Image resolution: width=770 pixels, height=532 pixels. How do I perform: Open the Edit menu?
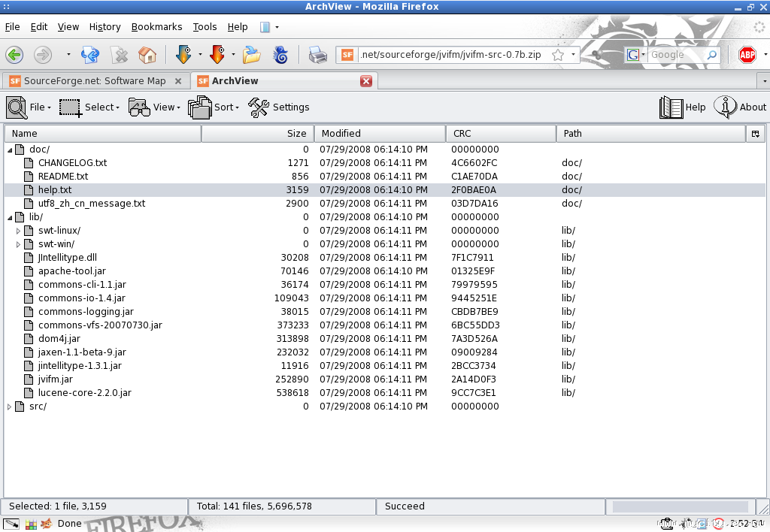click(39, 27)
